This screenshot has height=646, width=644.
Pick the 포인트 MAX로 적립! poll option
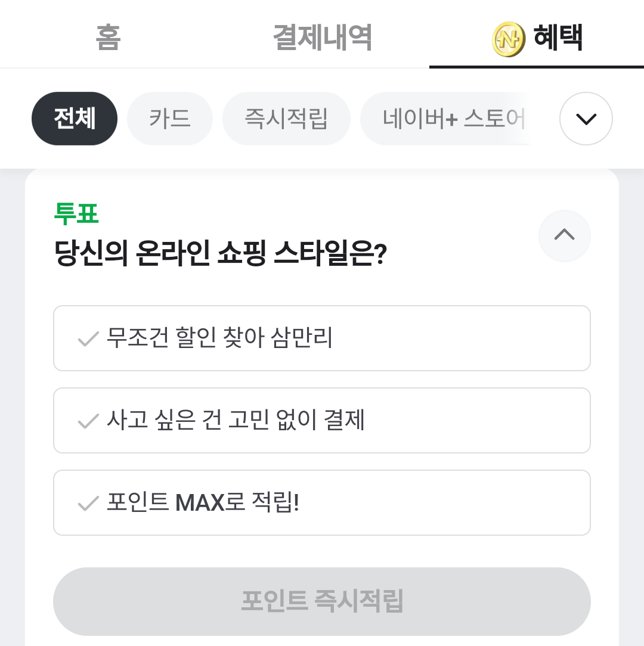point(322,503)
